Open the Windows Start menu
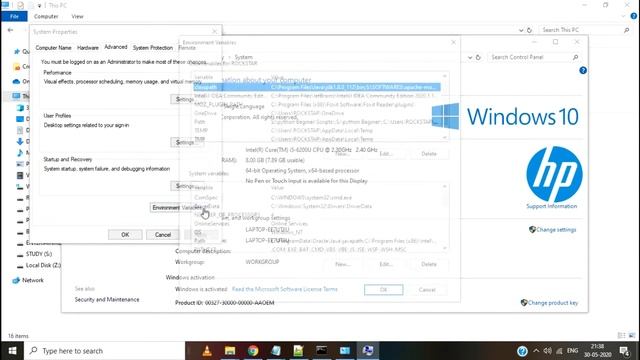 tap(12, 351)
